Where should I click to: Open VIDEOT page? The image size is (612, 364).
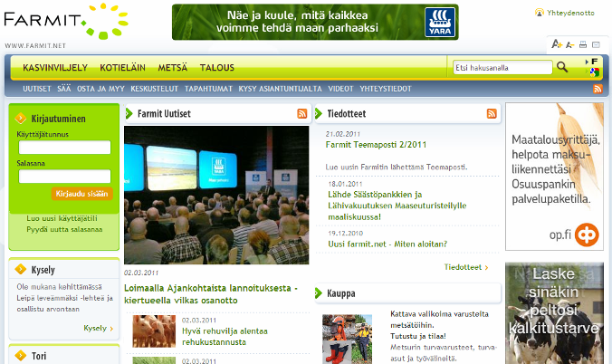(340, 89)
